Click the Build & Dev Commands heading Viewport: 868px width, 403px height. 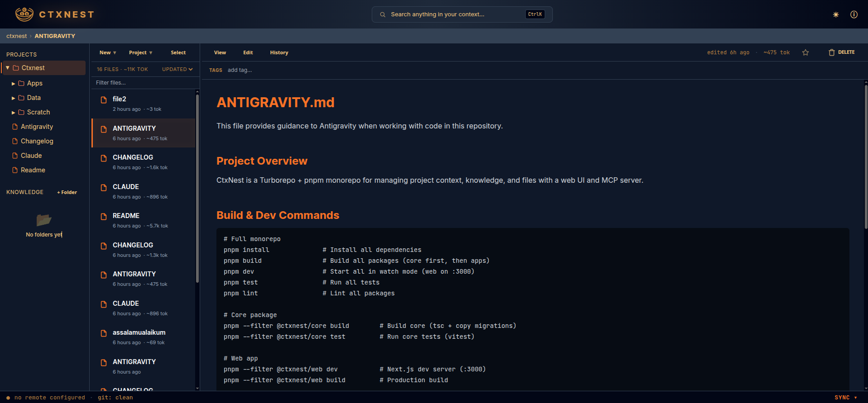point(278,215)
